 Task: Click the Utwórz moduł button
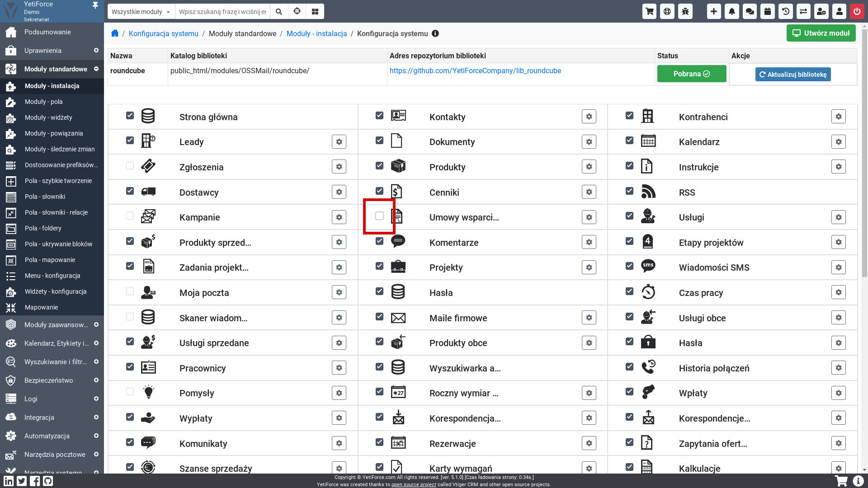[x=821, y=33]
